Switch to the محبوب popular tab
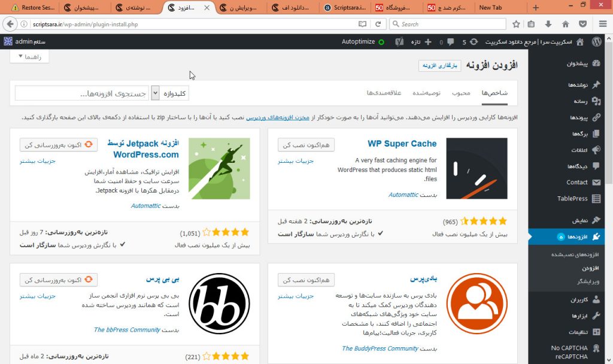This screenshot has height=364, width=613. tap(462, 93)
